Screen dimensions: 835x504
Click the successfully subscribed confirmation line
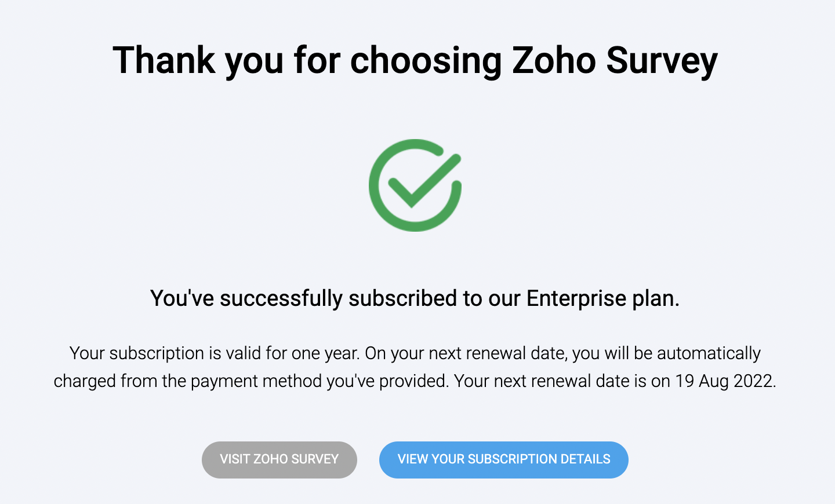point(415,298)
